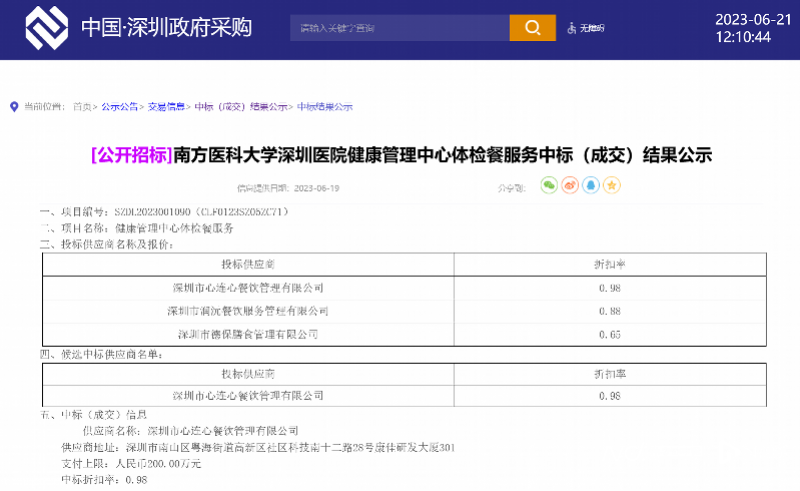
Task: Click the announcement title about 南方医科大学深圳医院
Action: (x=442, y=155)
